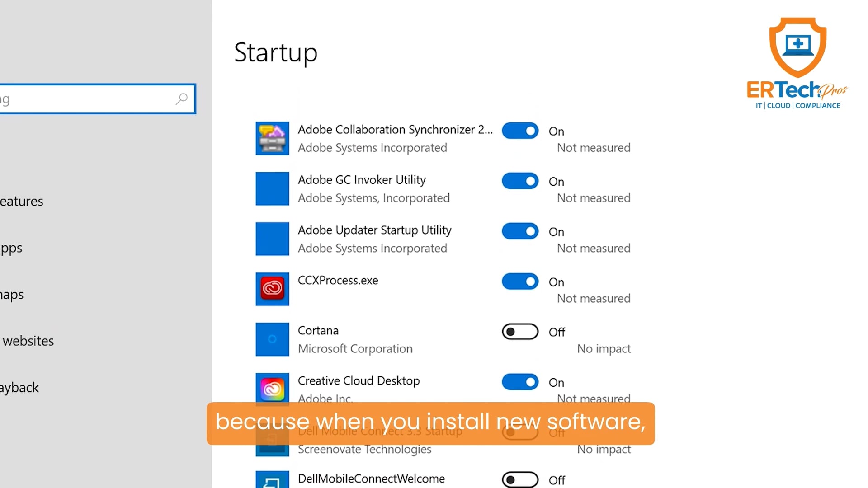868x488 pixels.
Task: Click the Adobe GC Invoker Utility icon
Action: [x=272, y=188]
